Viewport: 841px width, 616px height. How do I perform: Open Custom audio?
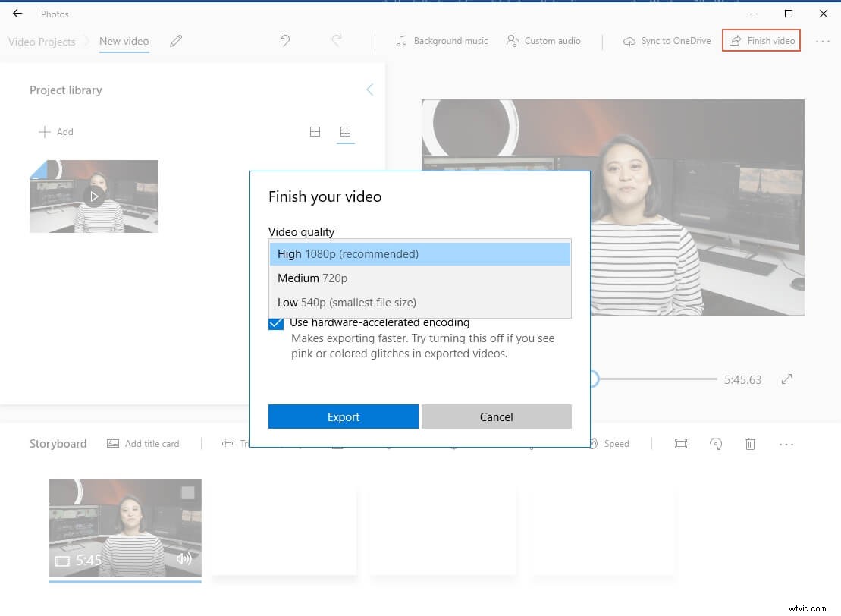click(544, 41)
